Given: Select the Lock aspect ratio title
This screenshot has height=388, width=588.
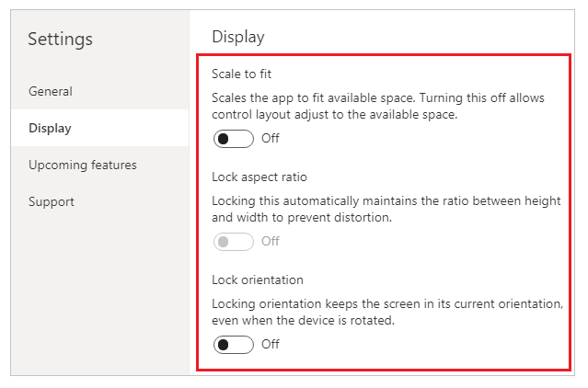Looking at the screenshot, I should (x=259, y=177).
